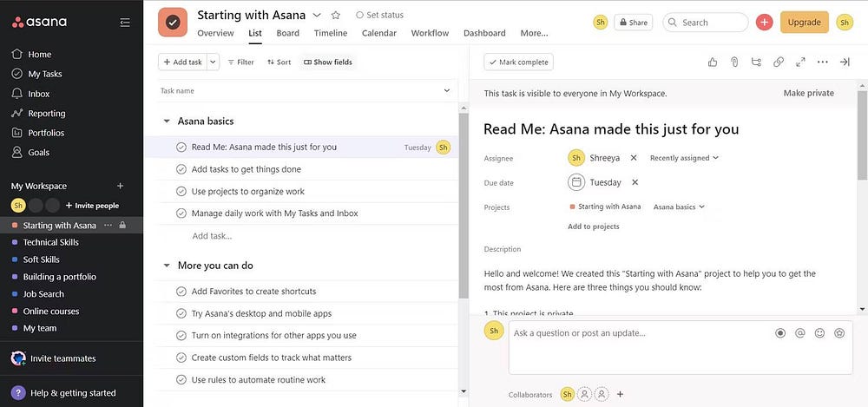The height and width of the screenshot is (407, 868).
Task: Click the Upgrade button
Action: tap(805, 23)
